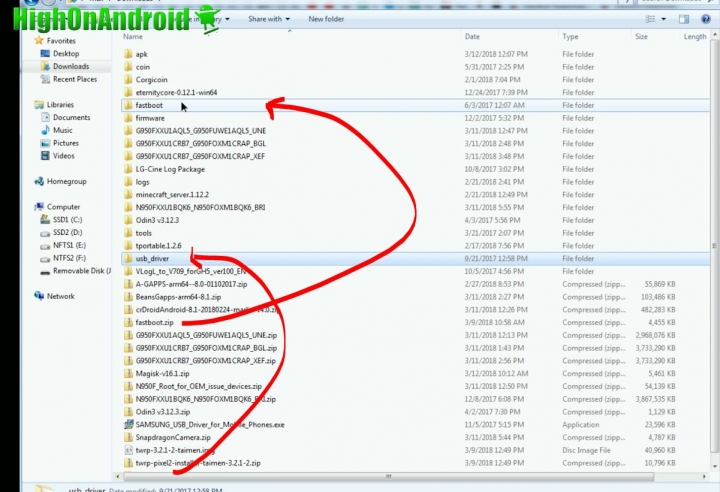
Task: Select A-GAPPS-arm64--8.0-01102017.zip file
Action: point(191,284)
